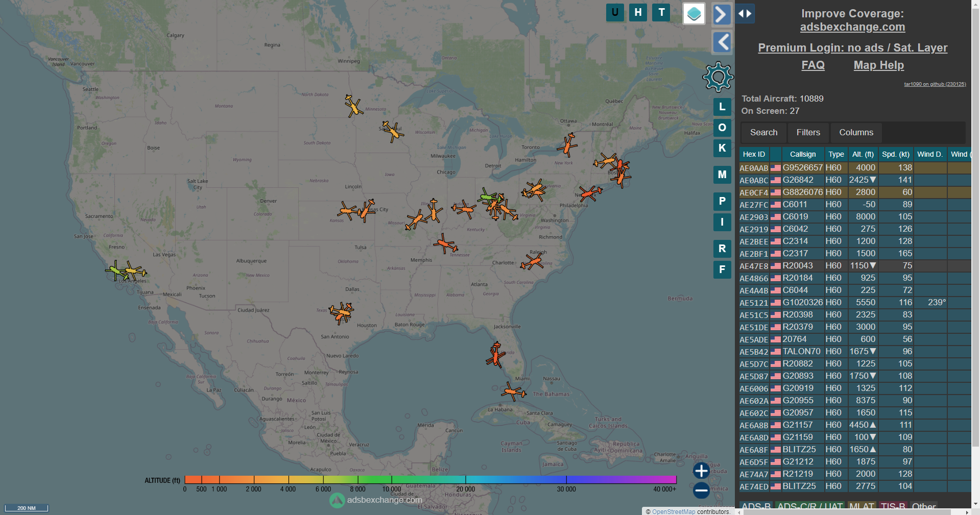Viewport: 980px width, 515px height.
Task: Zoom in with the plus button
Action: tap(701, 471)
